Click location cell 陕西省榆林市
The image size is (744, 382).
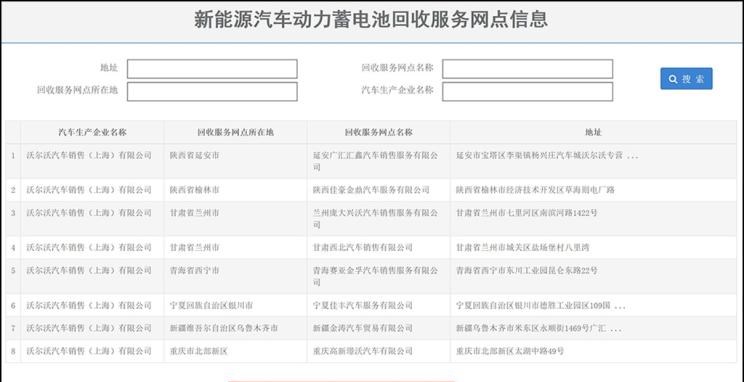point(195,190)
